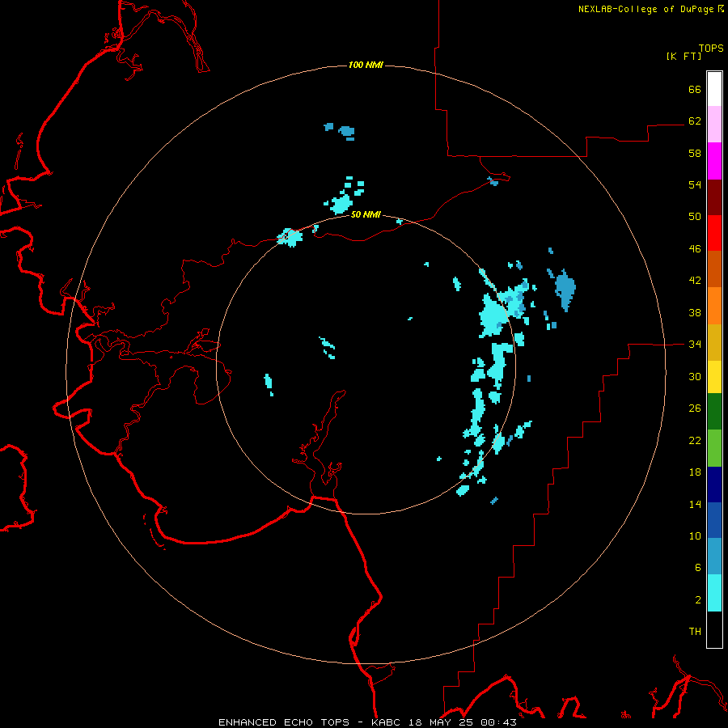Click the 'NEXLAB-College of DuPage' credit text
The width and height of the screenshot is (728, 728).
coord(646,9)
